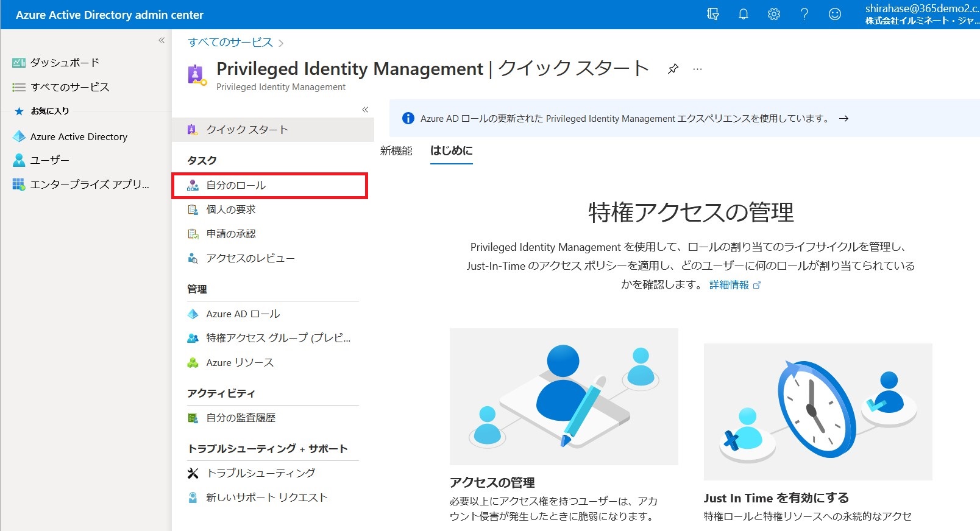This screenshot has width=980, height=531.
Task: Click the 個人の要求 icon
Action: click(193, 209)
